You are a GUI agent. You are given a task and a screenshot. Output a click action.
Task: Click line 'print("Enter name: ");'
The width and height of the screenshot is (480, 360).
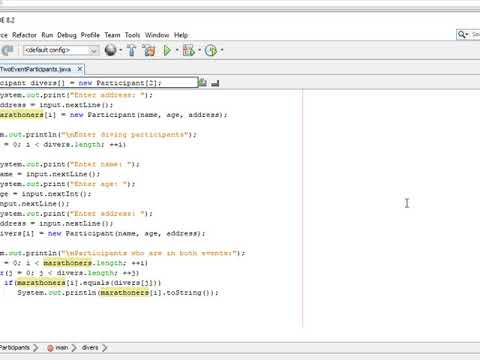70,164
